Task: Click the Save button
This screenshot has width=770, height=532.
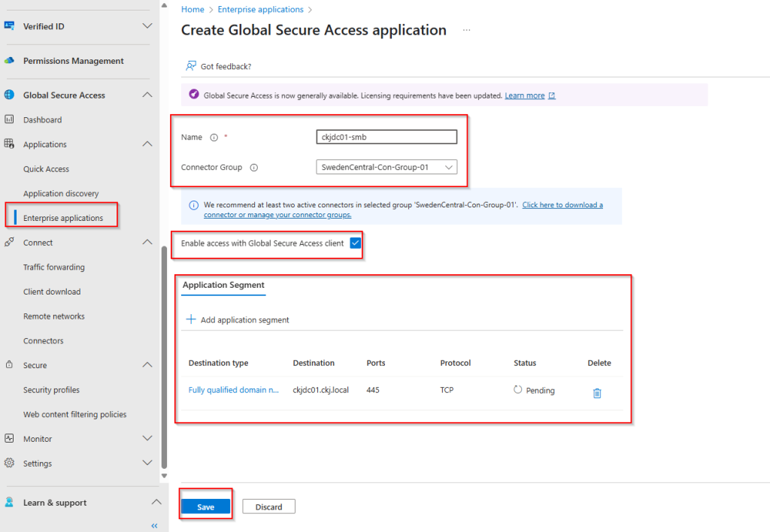Action: tap(205, 506)
